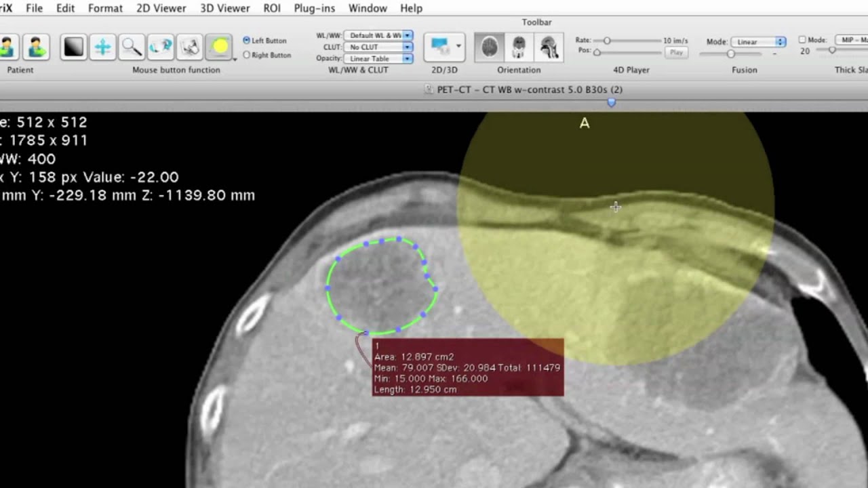This screenshot has width=868, height=488.
Task: Click the Area 12.897 cm2 text
Action: (x=414, y=357)
